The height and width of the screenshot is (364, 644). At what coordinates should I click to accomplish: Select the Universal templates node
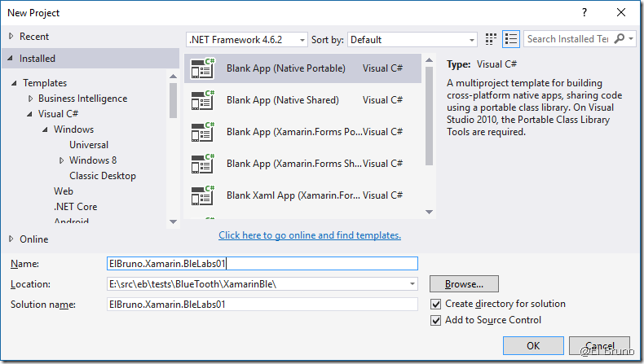pyautogui.click(x=89, y=145)
